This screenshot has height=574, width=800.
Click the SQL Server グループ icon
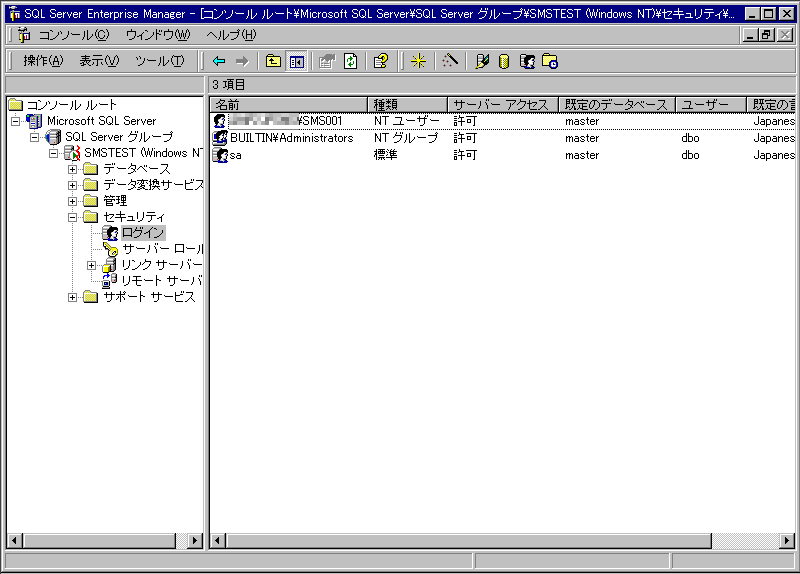[x=53, y=137]
